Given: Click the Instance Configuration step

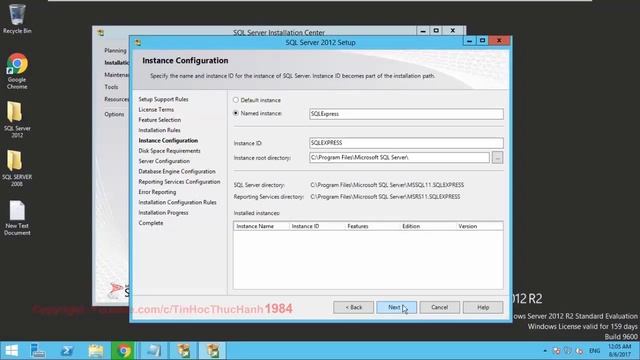Looking at the screenshot, I should (168, 140).
